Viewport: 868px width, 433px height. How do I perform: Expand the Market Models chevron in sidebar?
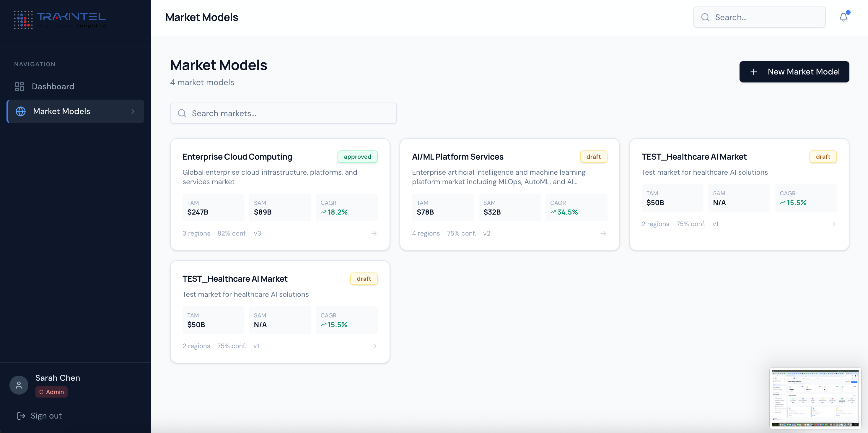tap(133, 111)
